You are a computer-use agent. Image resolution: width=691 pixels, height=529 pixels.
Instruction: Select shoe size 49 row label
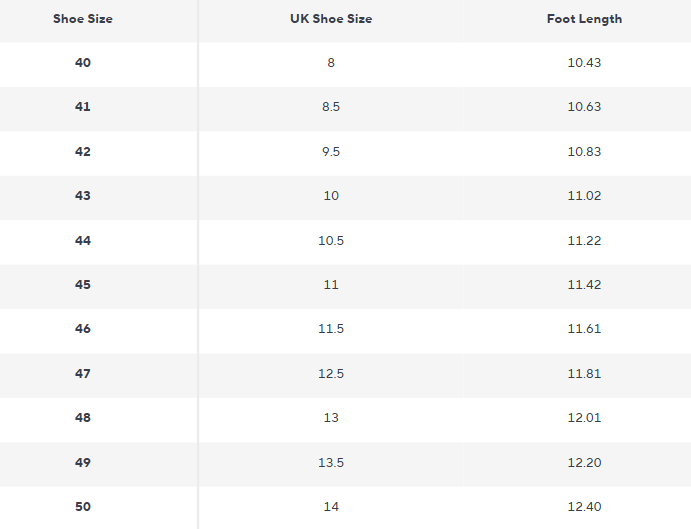83,462
